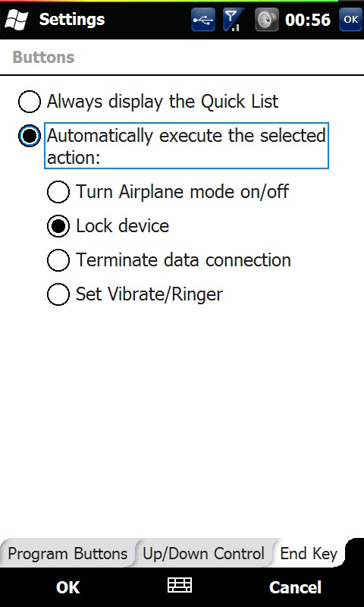Screen dimensions: 364x607
Task: Switch to the Program Buttons tab
Action: click(x=67, y=554)
